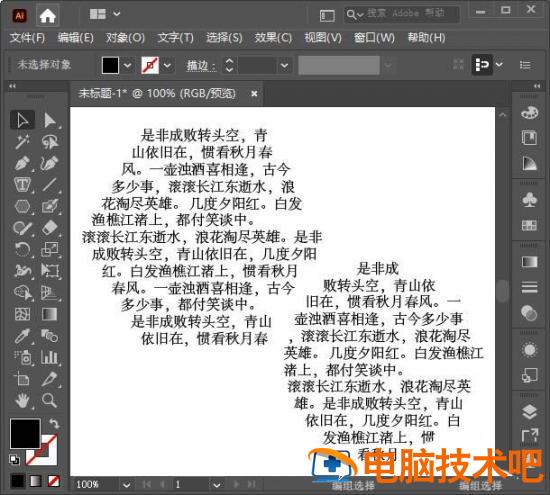This screenshot has width=550, height=495.
Task: Select the Gradient tool in toolbox
Action: (x=50, y=314)
